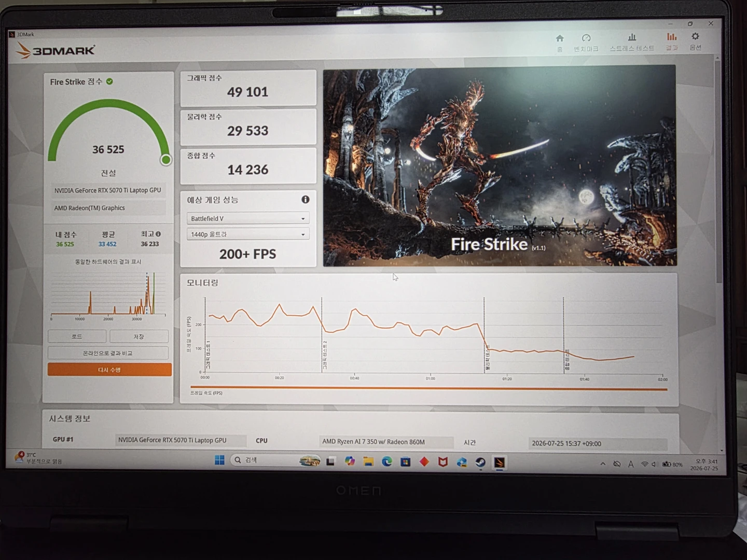Click the info icon for 예상 게임 성능

tap(306, 200)
